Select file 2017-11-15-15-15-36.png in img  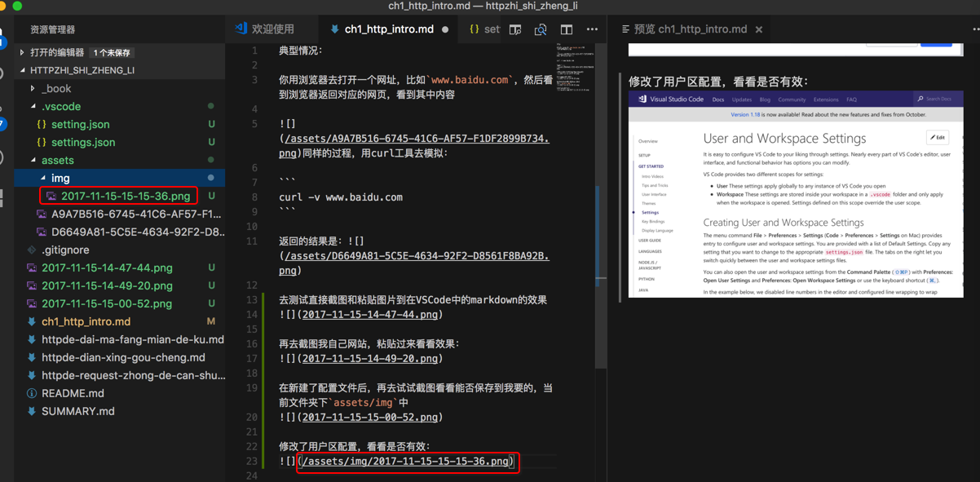tap(126, 196)
